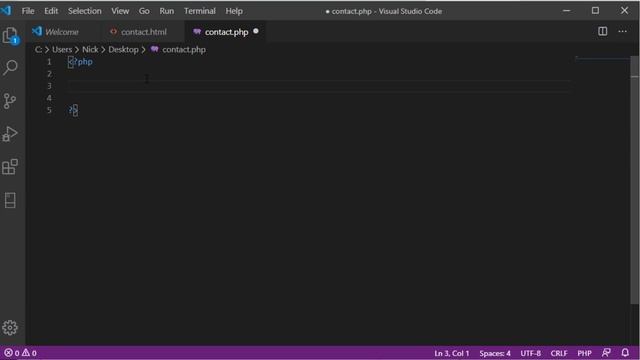The image size is (640, 360).
Task: Click the <?php text on line 1
Action: (80, 62)
